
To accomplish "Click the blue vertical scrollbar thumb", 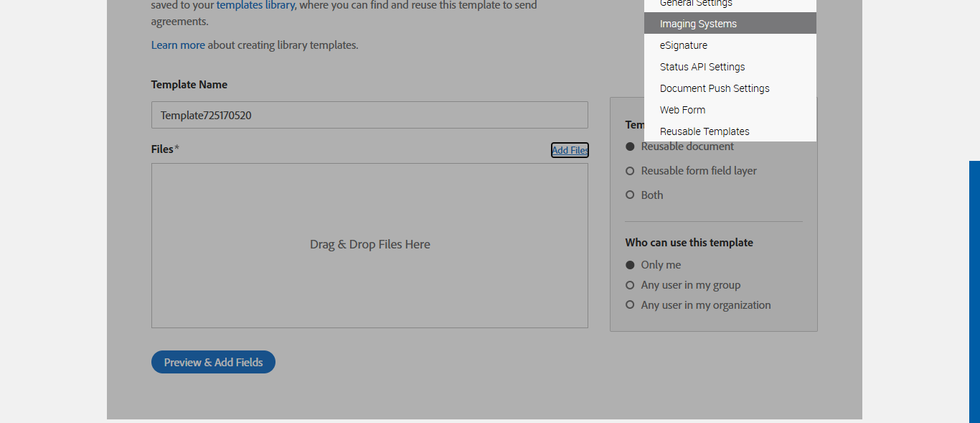I will coord(974,287).
